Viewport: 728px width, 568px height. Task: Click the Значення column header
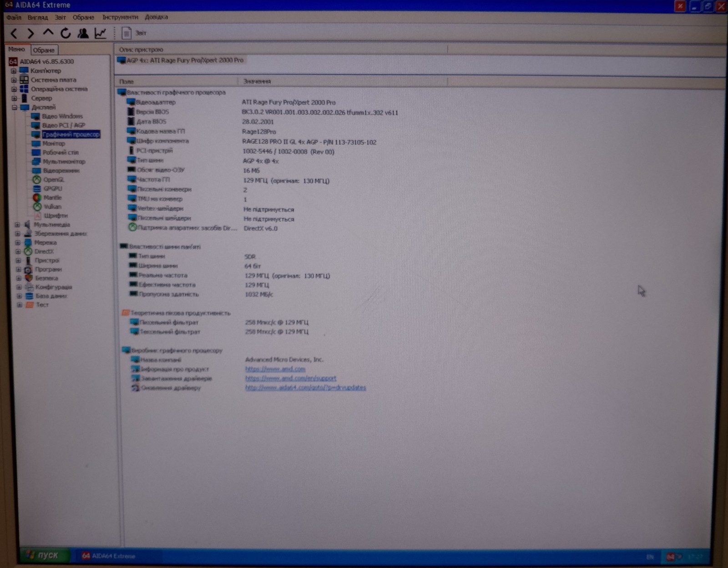point(343,81)
